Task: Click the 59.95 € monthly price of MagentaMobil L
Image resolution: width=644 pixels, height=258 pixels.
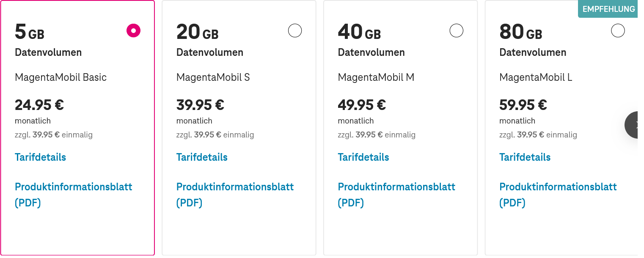Action: (523, 104)
